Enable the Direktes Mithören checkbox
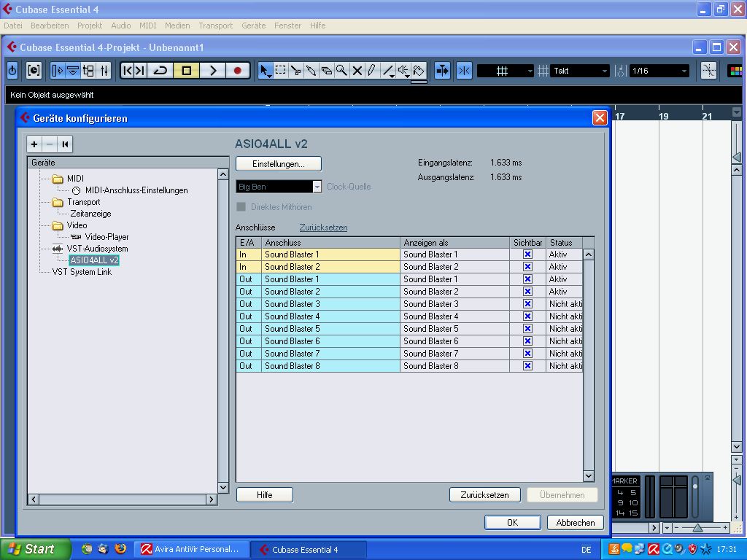747x560 pixels. 241,206
